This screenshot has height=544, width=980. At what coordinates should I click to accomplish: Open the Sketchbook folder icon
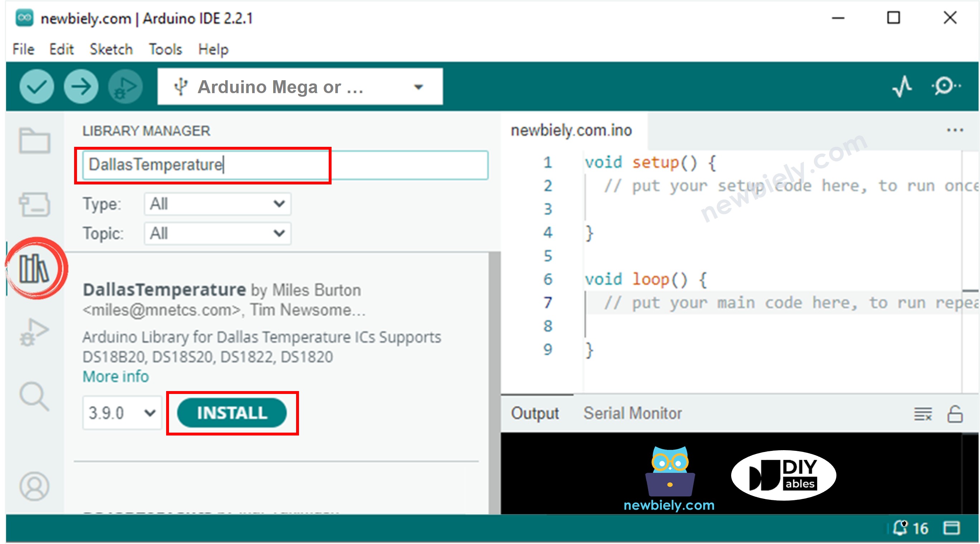(35, 141)
